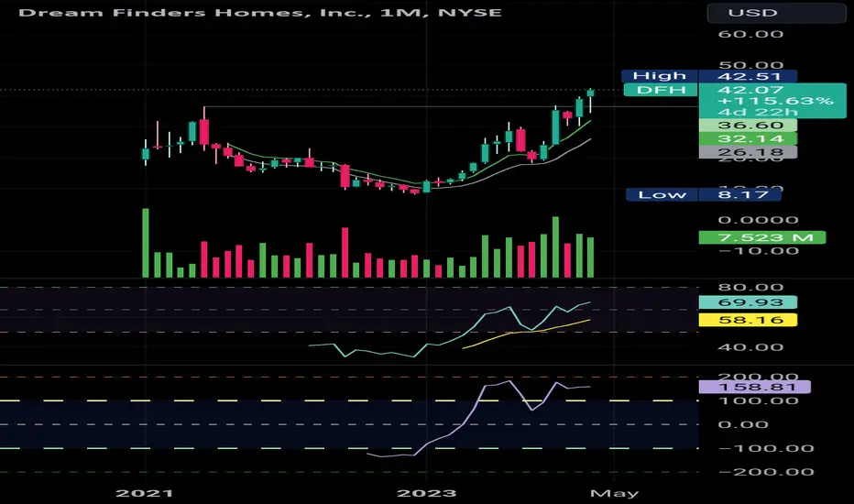
Task: Click the chart title 'Dream Finders Homes, Inc., 1M, NYSE'
Action: click(x=260, y=12)
